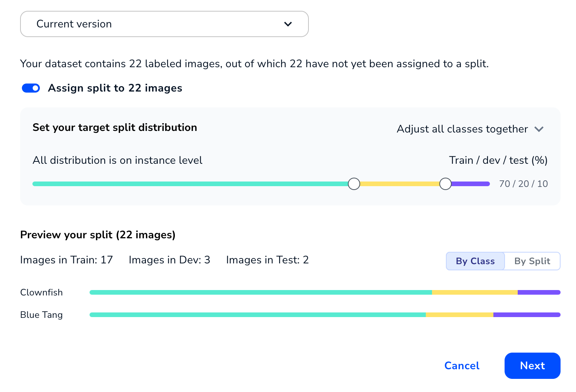The image size is (576, 392).
Task: Switch to the By Split view
Action: tap(532, 261)
